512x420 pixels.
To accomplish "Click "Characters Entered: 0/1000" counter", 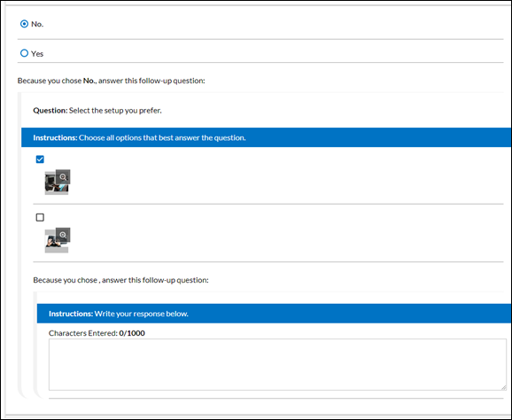I will (97, 333).
